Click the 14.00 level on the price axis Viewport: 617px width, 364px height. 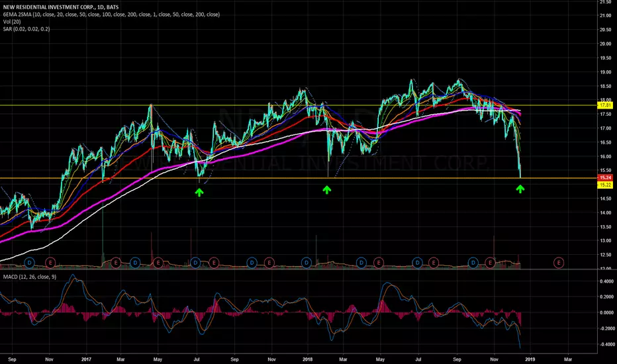coord(605,213)
